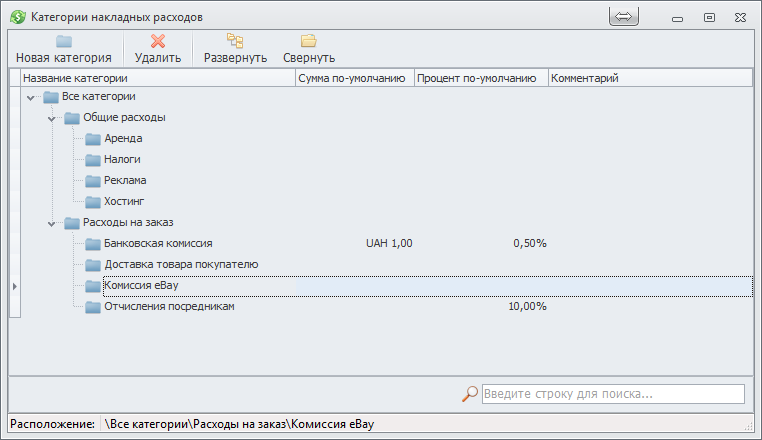Collapse the Расходы на заказ node
Screen dimensions: 762x440
52,224
